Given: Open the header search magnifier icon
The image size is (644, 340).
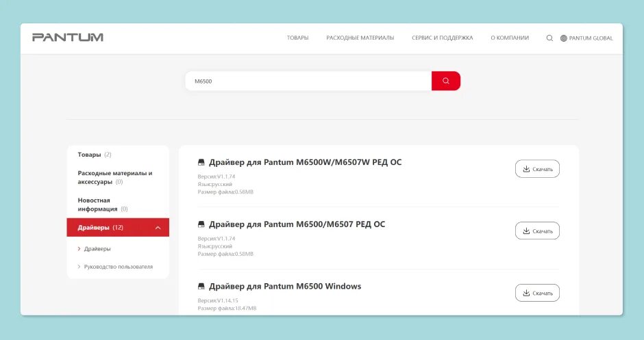Looking at the screenshot, I should pos(549,38).
